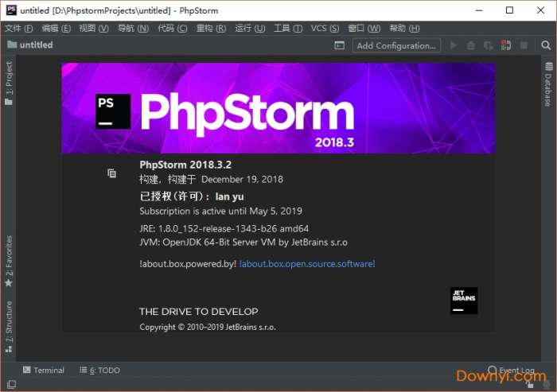Click the untitled project breadcrumb
This screenshot has width=557, height=392.
click(30, 45)
